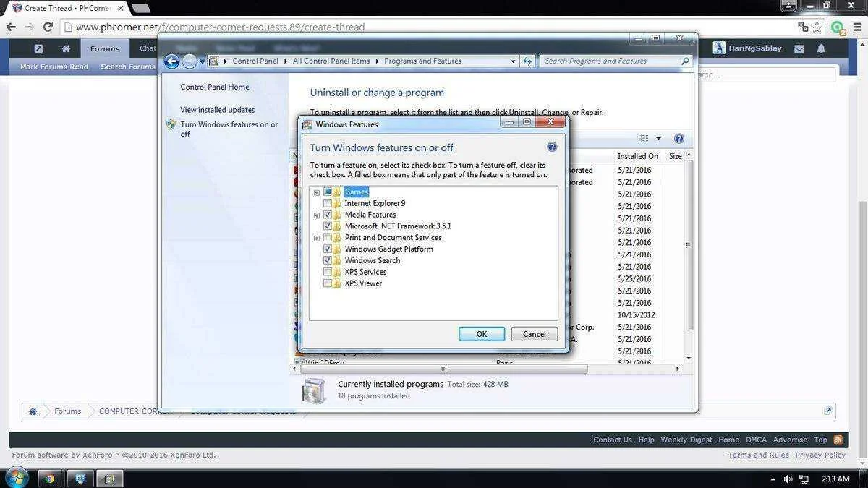The height and width of the screenshot is (488, 868).
Task: Click the RSS feed icon in footer
Action: coord(838,440)
